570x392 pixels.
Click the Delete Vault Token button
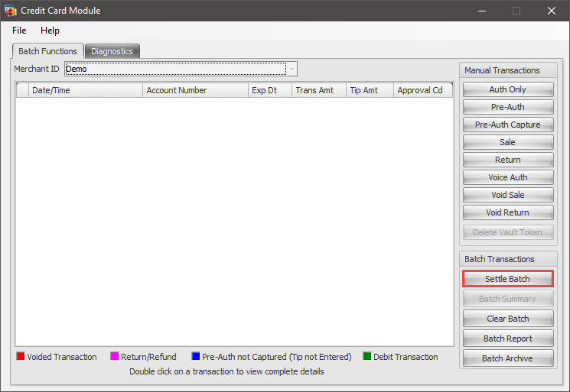pyautogui.click(x=508, y=232)
